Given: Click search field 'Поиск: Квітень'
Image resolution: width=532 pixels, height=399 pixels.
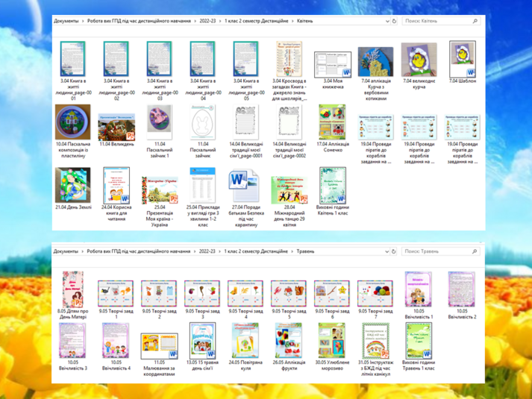Looking at the screenshot, I should click(x=441, y=21).
